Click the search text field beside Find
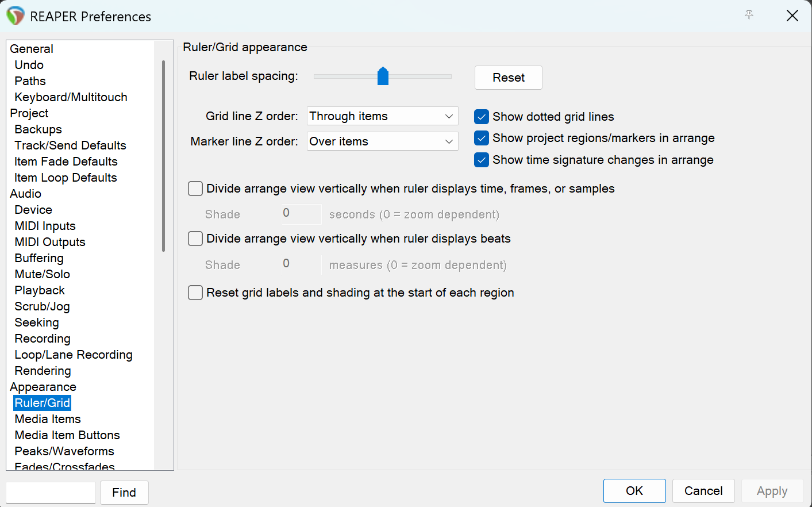The height and width of the screenshot is (507, 812). [51, 493]
